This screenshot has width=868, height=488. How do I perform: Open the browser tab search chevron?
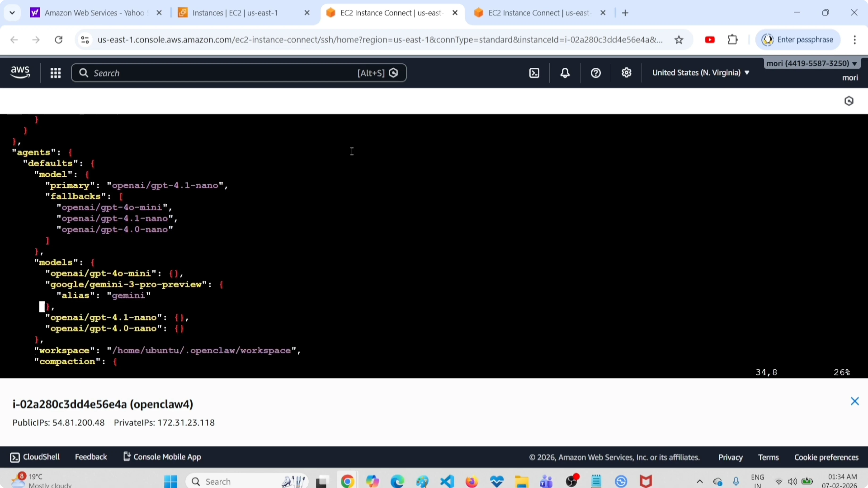click(12, 13)
